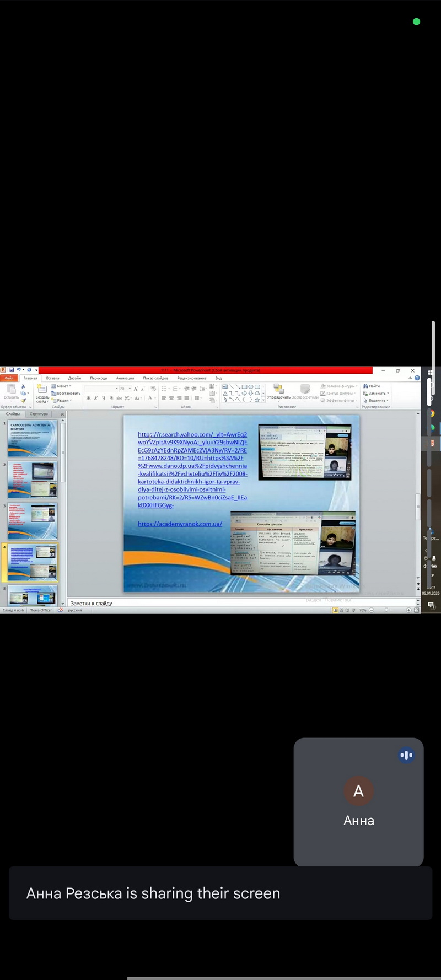This screenshot has width=441, height=980.
Task: Click the PowerPoint Help question mark icon
Action: tap(417, 378)
